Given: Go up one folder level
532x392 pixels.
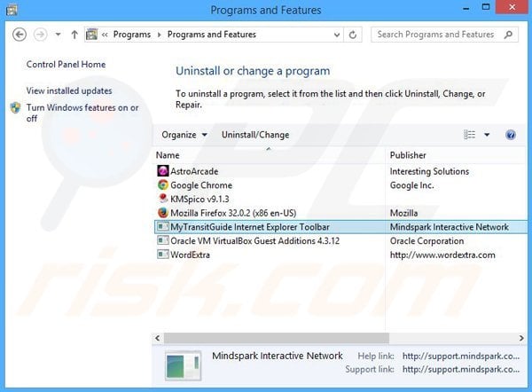Looking at the screenshot, I should coord(74,35).
